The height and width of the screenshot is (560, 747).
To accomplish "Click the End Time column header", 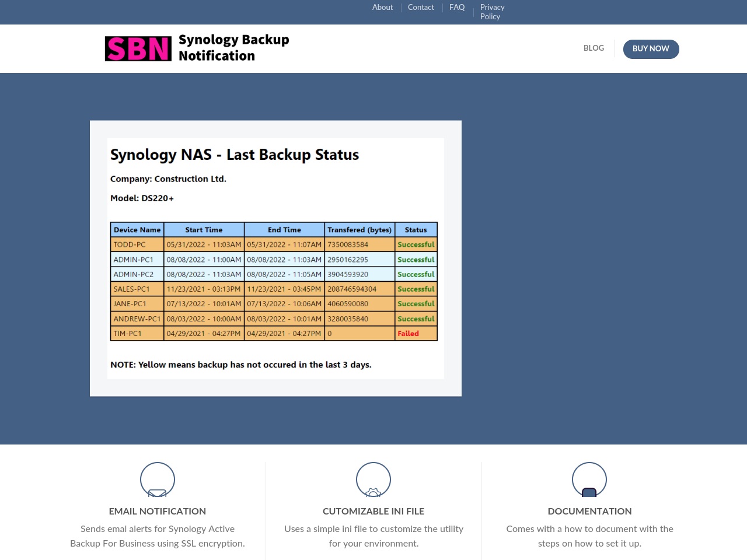I will 284,230.
